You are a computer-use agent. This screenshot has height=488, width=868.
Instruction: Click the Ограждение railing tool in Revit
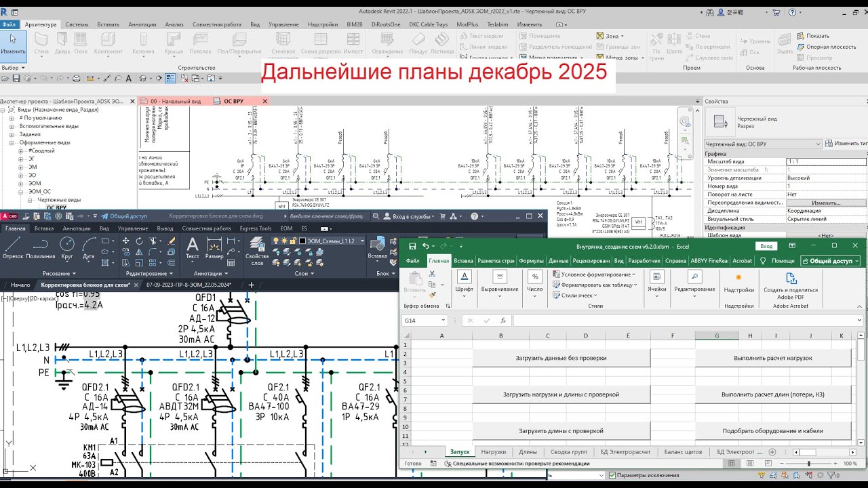tap(387, 43)
